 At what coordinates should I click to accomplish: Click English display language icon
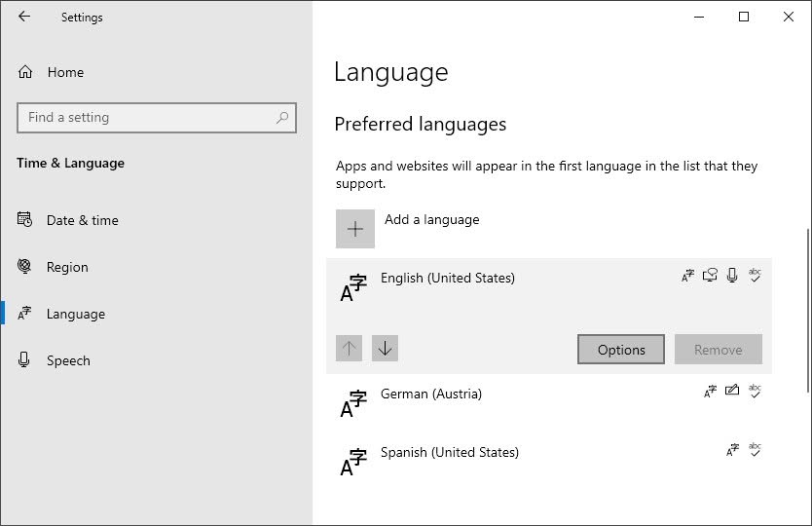coord(687,276)
